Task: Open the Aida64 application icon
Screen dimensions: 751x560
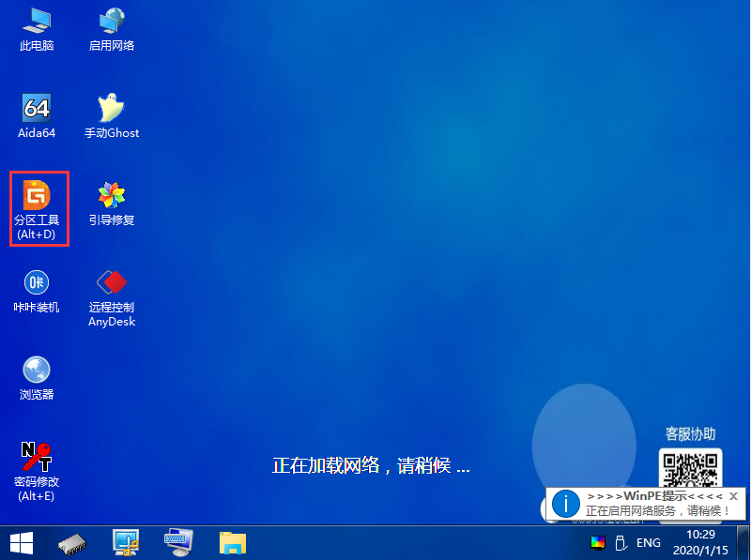Action: pyautogui.click(x=37, y=117)
